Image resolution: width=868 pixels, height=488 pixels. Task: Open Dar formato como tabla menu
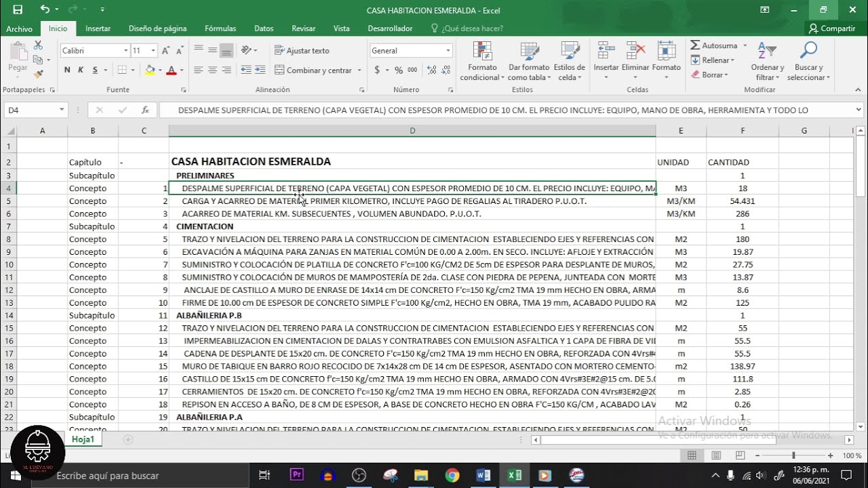tap(529, 61)
